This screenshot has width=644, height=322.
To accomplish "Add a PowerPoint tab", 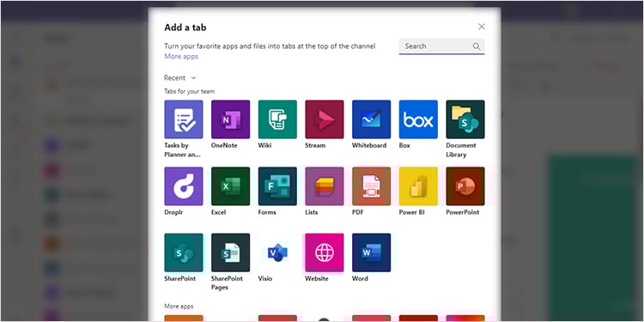I will coord(465,186).
